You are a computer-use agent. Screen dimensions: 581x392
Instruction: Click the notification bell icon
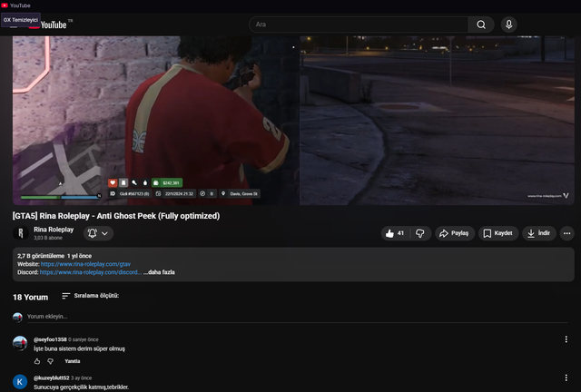pyautogui.click(x=93, y=233)
